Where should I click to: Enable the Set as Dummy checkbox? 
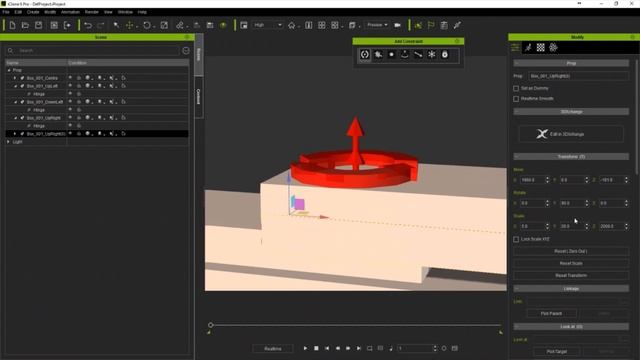point(516,88)
